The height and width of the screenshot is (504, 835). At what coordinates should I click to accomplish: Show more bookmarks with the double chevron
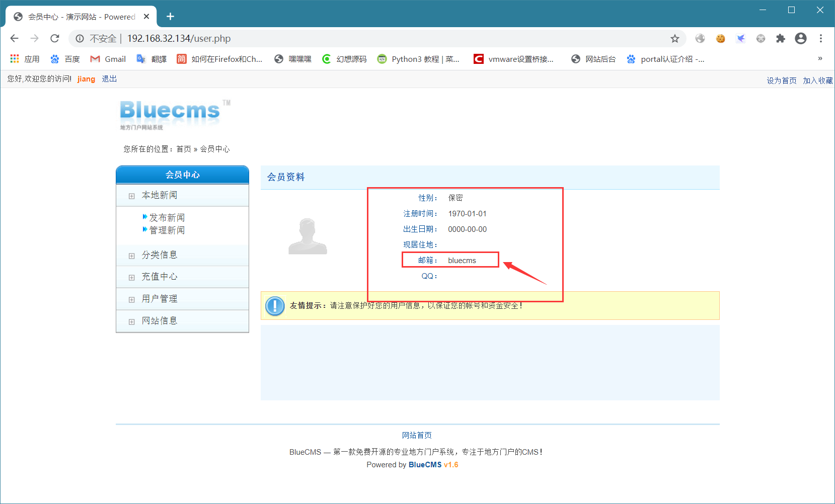pyautogui.click(x=820, y=58)
